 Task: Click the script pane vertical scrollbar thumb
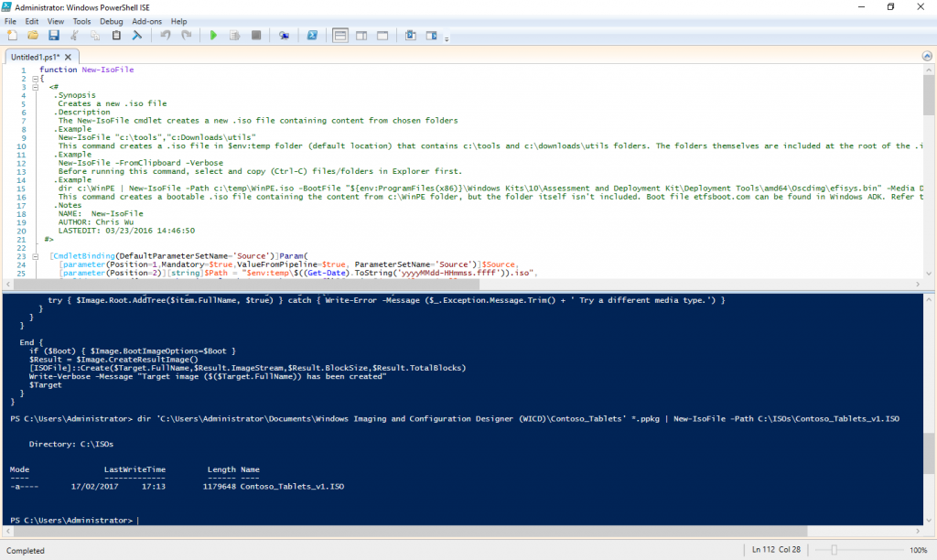click(x=928, y=94)
